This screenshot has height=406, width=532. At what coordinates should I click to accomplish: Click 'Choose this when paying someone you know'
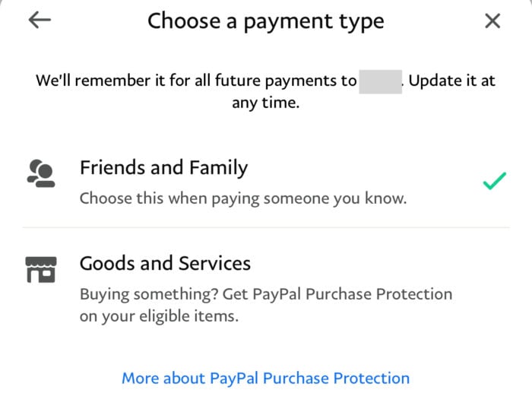click(x=243, y=198)
